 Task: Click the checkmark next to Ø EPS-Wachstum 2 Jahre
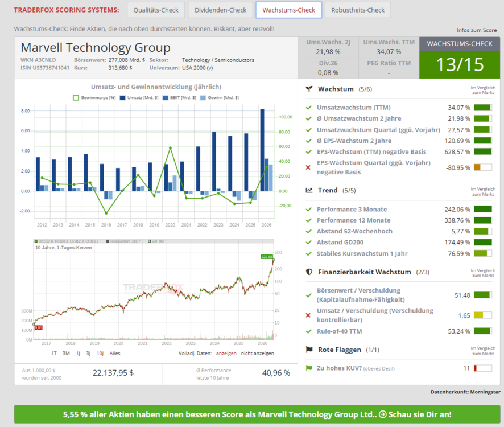308,141
